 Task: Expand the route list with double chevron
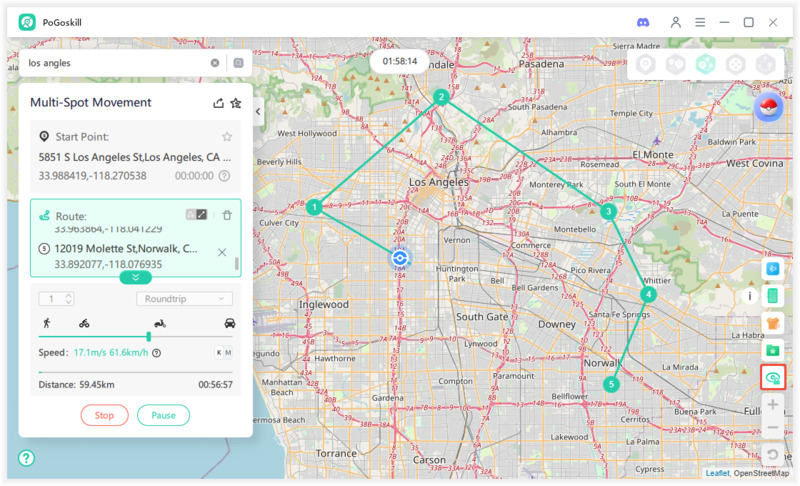pyautogui.click(x=135, y=277)
